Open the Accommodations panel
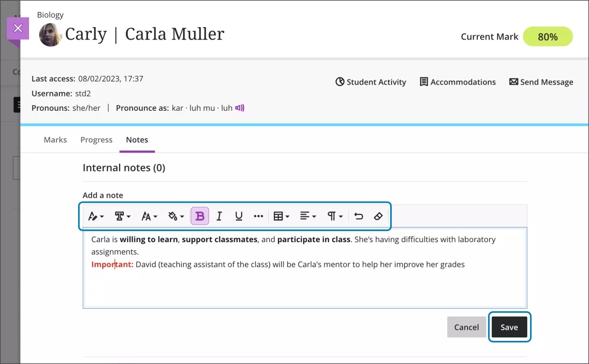 [457, 82]
